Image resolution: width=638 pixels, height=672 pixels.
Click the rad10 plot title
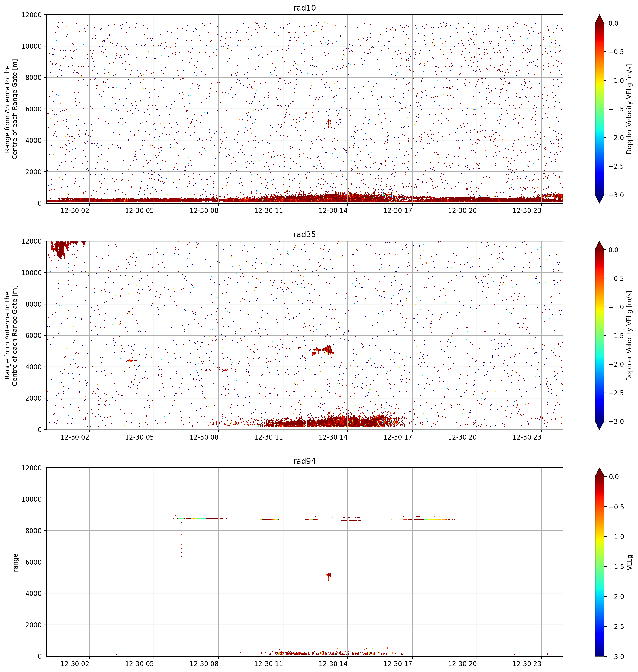pos(304,8)
